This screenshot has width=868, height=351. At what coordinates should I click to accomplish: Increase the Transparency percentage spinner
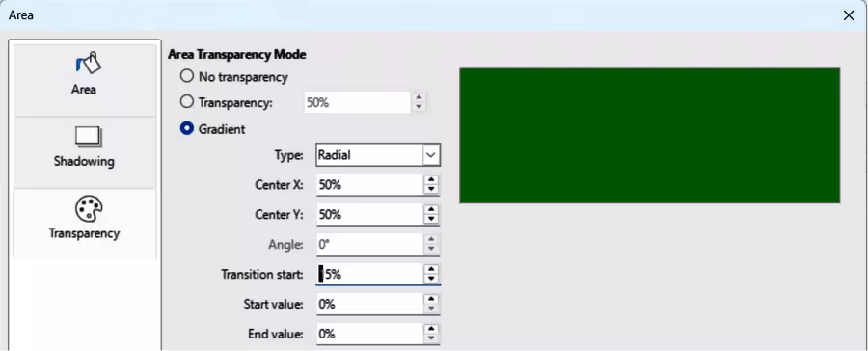[420, 96]
